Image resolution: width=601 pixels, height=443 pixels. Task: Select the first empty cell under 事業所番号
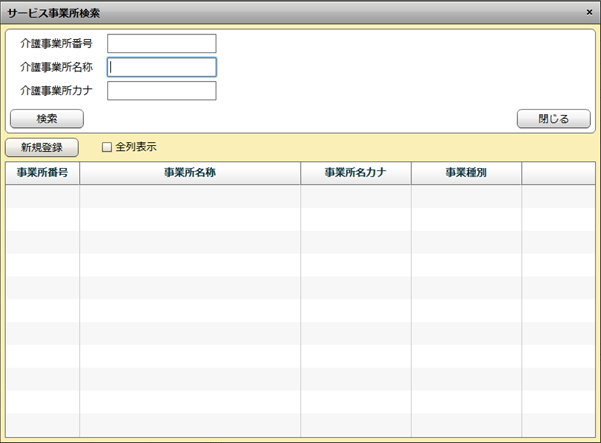42,196
